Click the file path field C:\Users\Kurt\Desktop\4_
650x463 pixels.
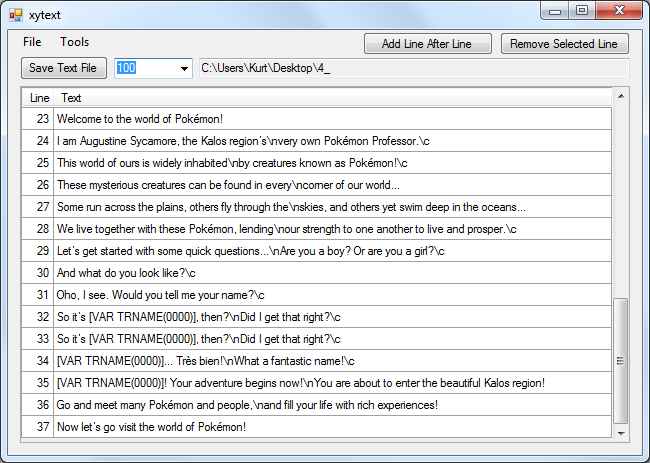[x=414, y=68]
